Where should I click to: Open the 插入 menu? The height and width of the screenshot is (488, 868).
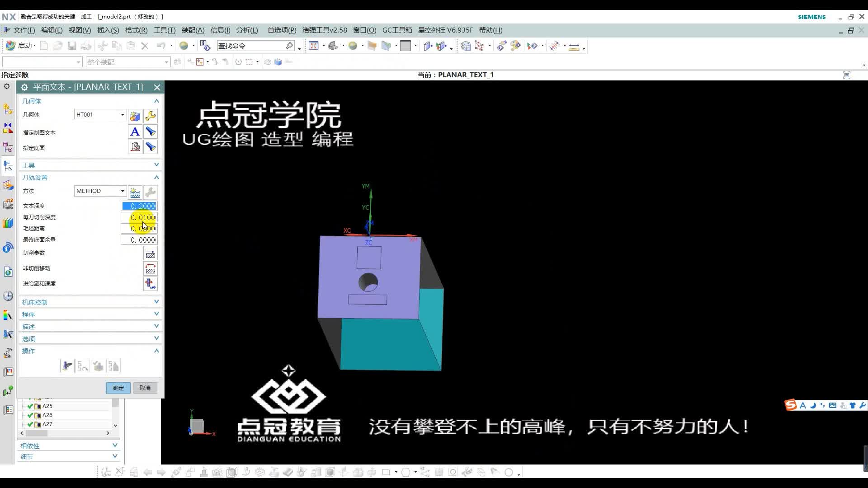click(108, 30)
